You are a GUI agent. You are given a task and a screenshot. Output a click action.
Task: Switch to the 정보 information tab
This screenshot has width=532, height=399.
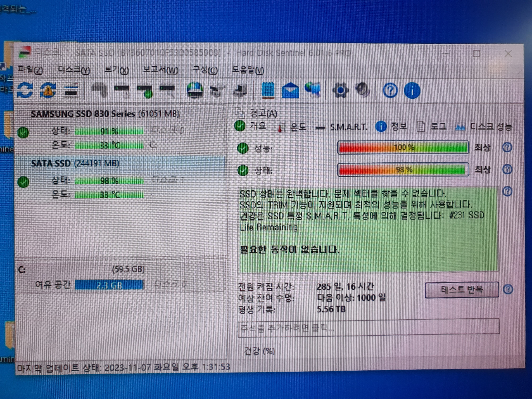[x=391, y=127]
